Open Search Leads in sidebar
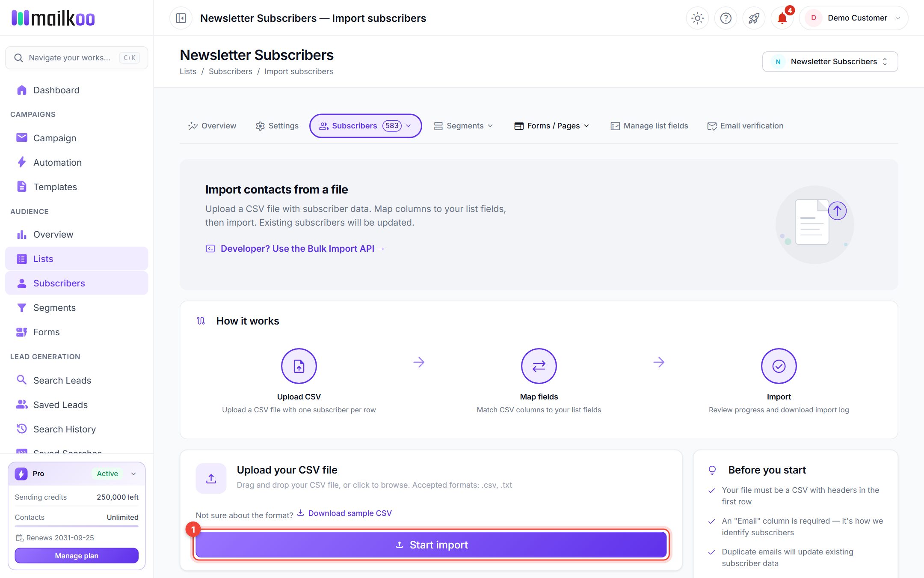This screenshot has width=924, height=578. click(x=77, y=380)
